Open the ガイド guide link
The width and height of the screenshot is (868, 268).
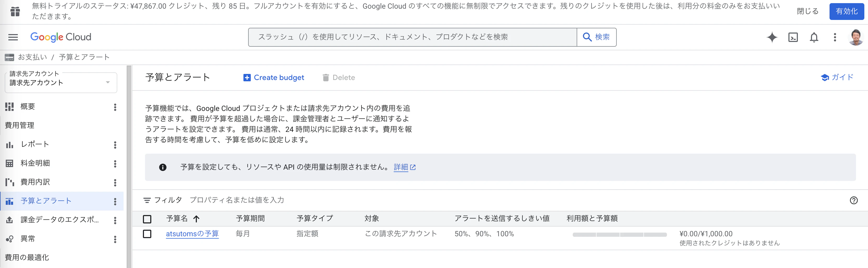pos(837,77)
